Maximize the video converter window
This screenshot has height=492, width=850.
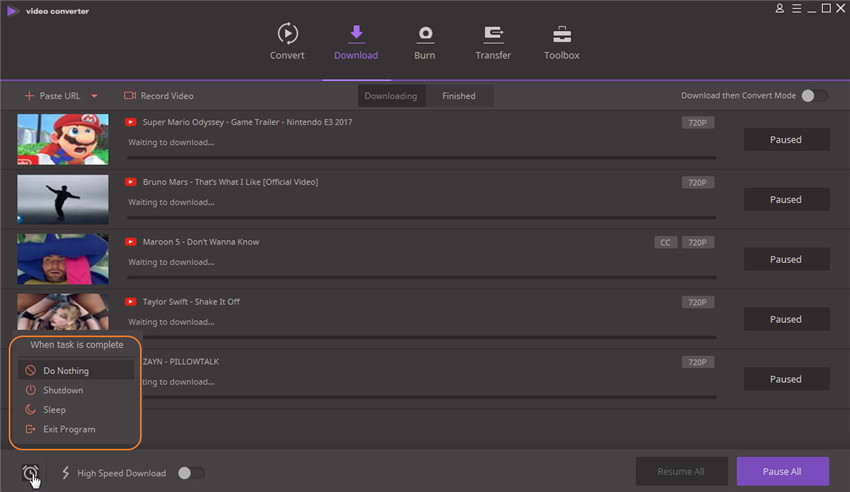click(826, 8)
